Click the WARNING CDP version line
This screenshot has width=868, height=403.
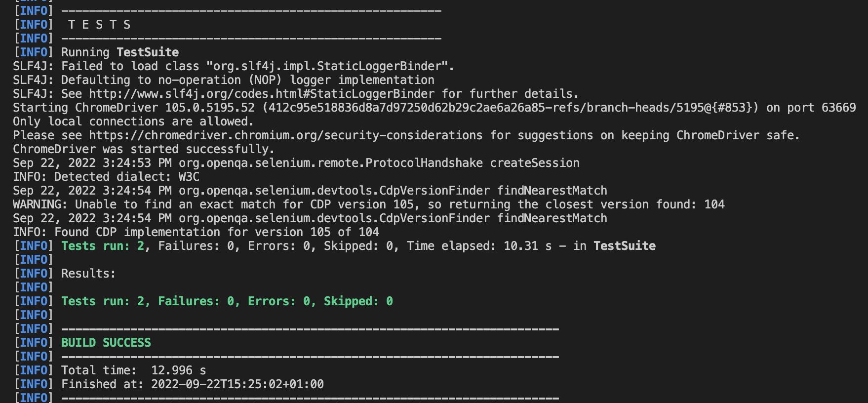point(369,204)
